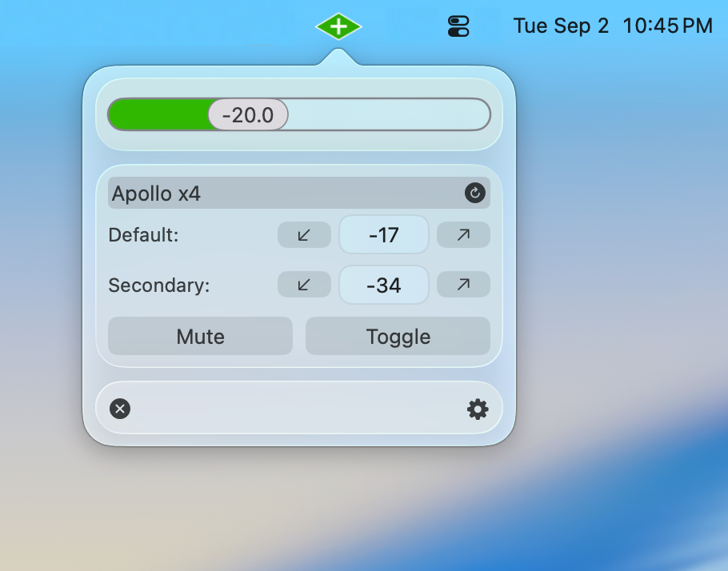Click the 10:45 PM clock

668,26
